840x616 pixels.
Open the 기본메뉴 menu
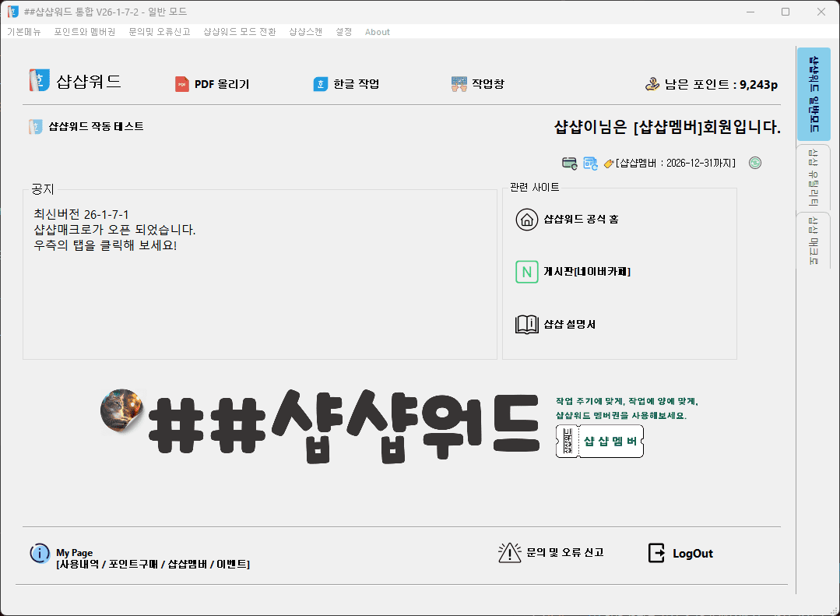coord(23,32)
